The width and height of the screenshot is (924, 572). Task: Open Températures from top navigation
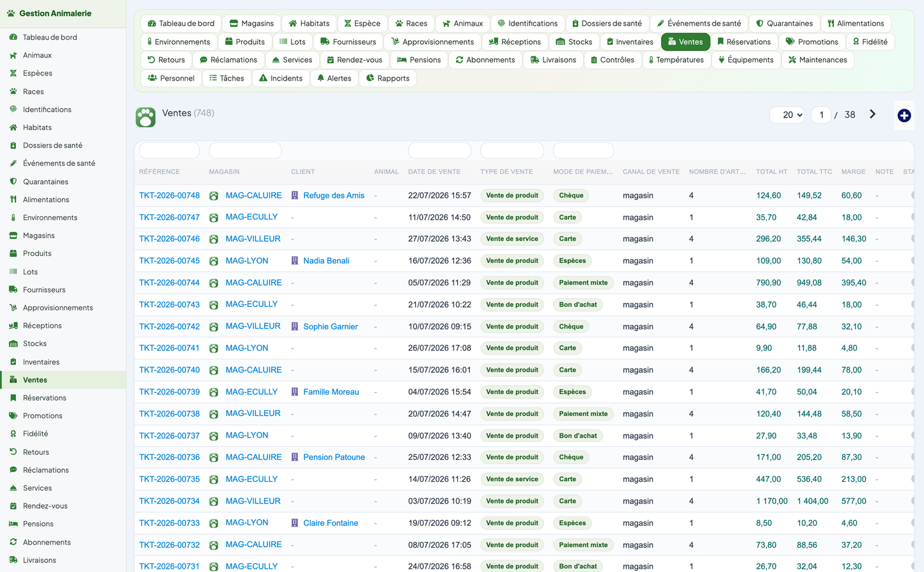pos(677,60)
